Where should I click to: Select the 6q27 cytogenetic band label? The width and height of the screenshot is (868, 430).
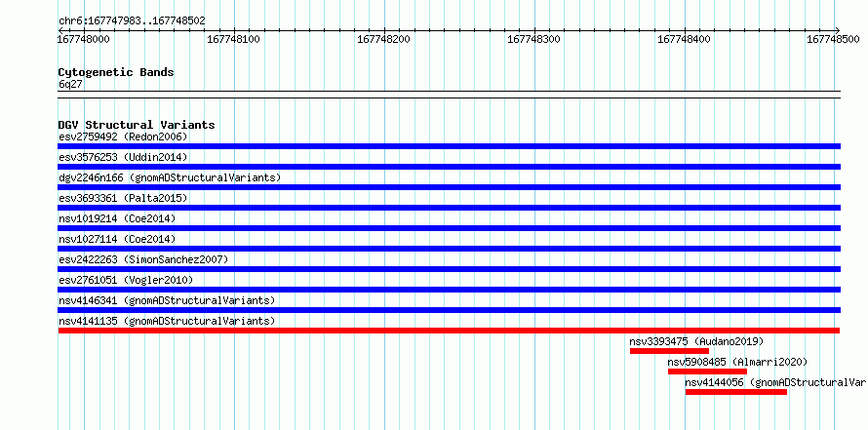[70, 84]
